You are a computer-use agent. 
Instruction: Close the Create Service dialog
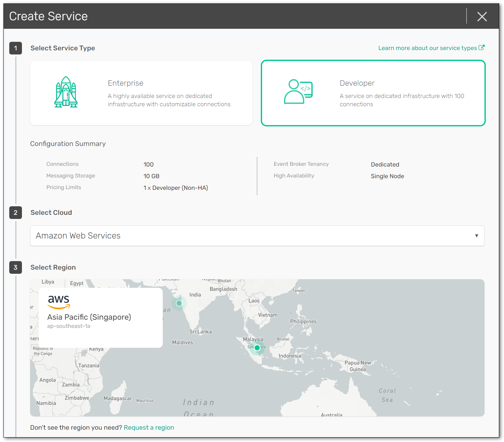coord(482,16)
